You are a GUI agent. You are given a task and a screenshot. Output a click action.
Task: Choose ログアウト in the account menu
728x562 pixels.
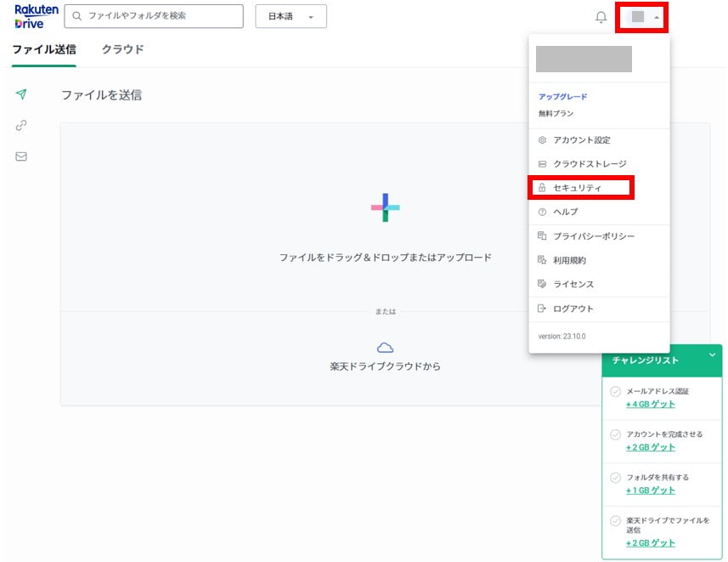point(573,309)
